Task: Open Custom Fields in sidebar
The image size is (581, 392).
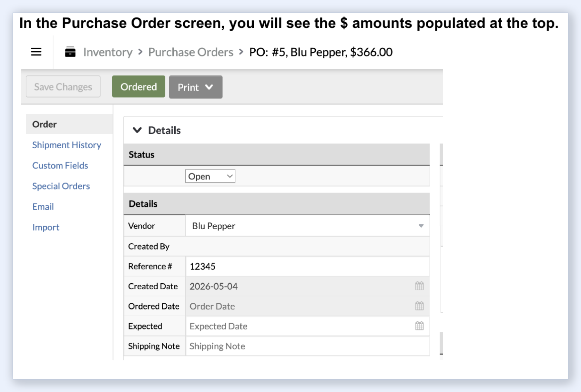Action: (60, 166)
